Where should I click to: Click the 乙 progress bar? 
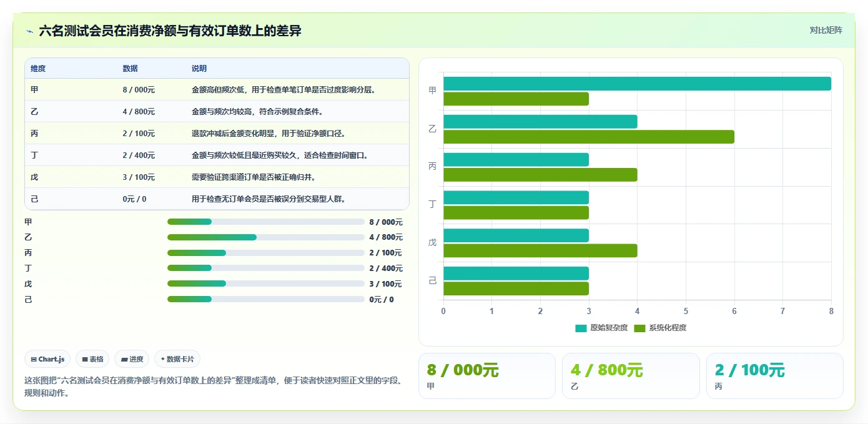click(x=266, y=237)
